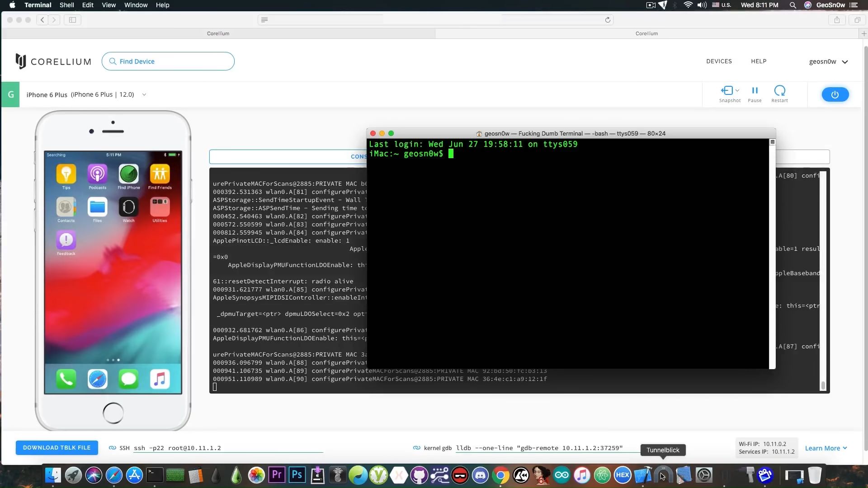Go to the DEVICES page
Viewport: 868px width, 488px height.
tap(719, 61)
